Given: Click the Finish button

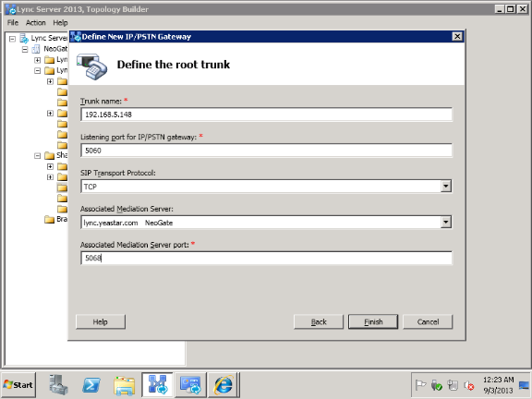Looking at the screenshot, I should (373, 321).
